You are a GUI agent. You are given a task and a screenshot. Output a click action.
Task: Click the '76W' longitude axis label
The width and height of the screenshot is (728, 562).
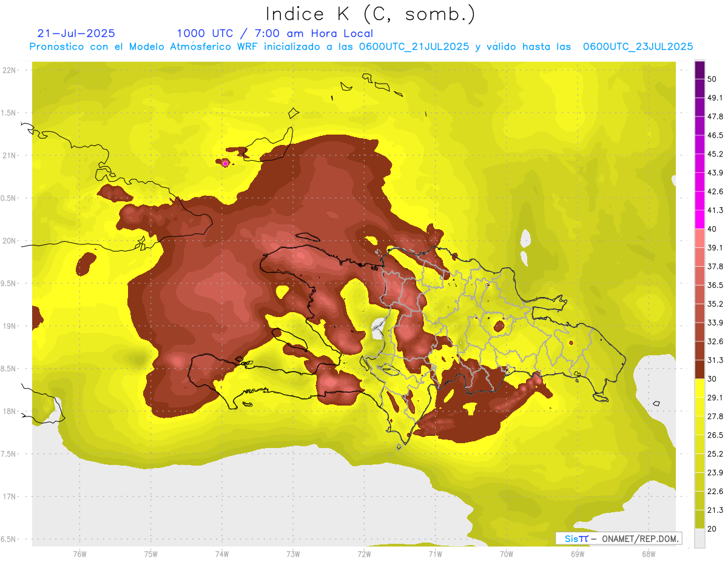79,554
